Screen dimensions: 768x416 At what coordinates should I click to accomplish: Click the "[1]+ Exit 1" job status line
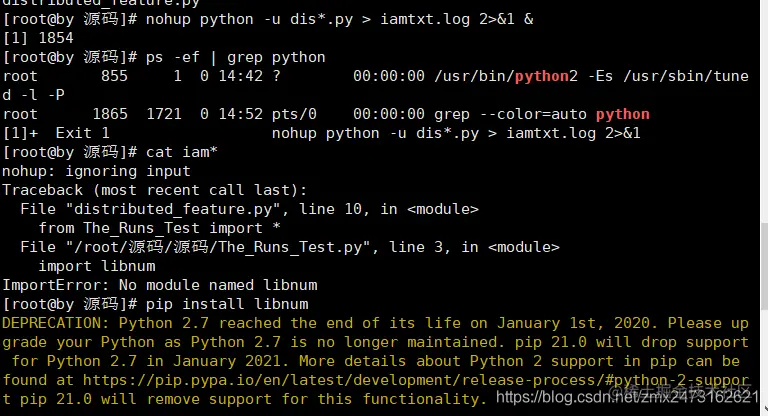[x=321, y=133]
